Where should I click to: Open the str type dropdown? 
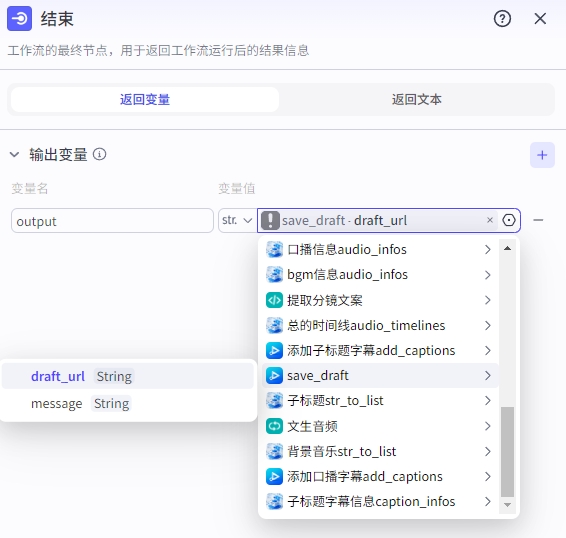pos(237,220)
